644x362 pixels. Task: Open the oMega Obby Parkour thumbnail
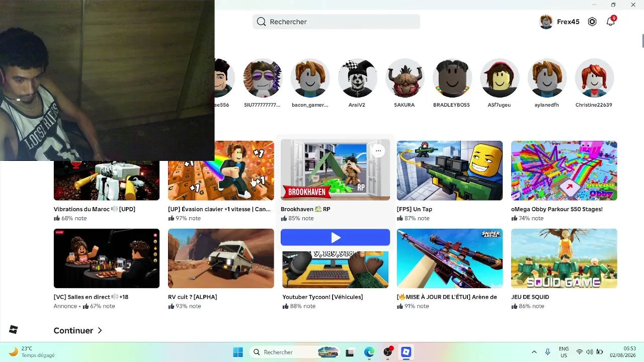(x=564, y=170)
